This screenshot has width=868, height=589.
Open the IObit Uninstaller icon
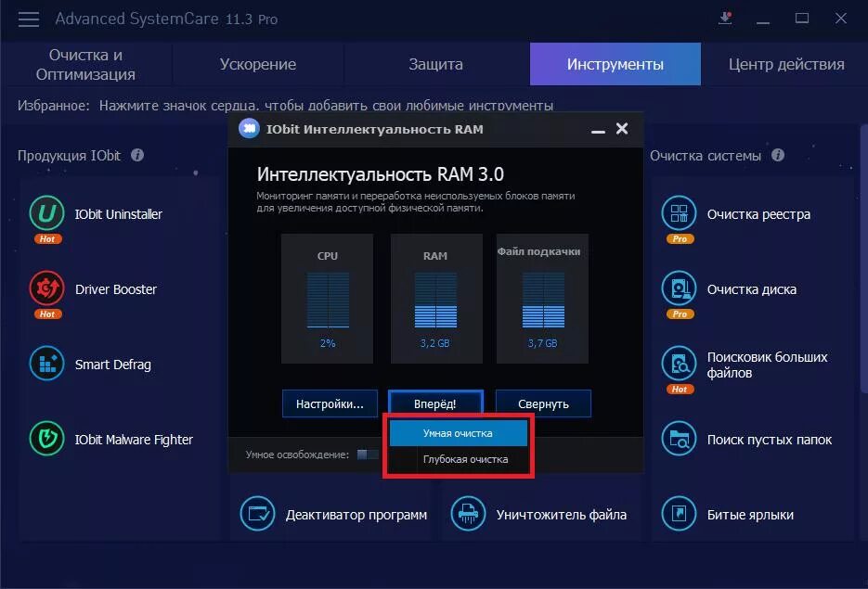47,213
